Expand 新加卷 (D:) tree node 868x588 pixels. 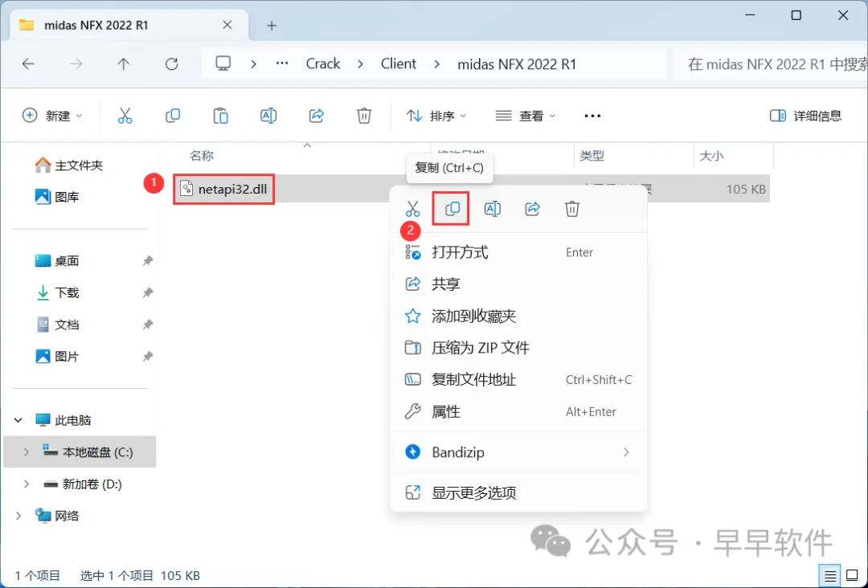click(x=26, y=484)
